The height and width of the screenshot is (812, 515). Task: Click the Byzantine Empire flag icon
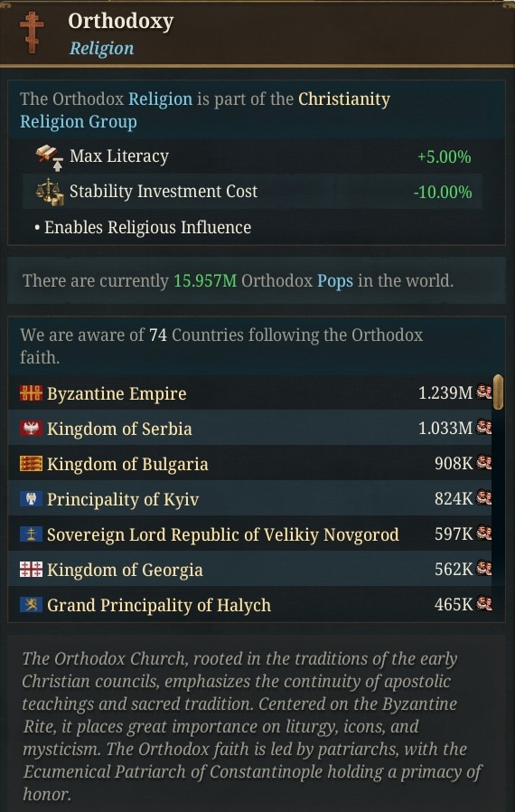[x=31, y=393]
